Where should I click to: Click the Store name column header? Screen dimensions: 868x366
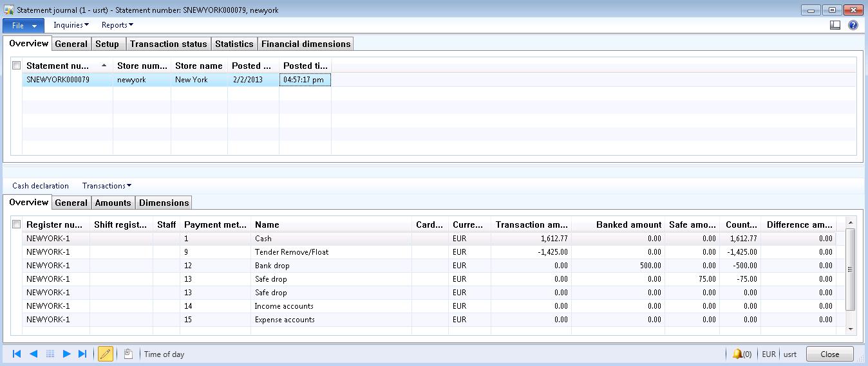pos(199,66)
